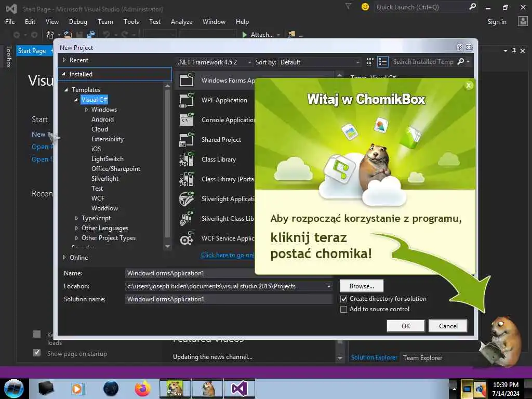Click the Silverlight Class Library icon

(187, 219)
